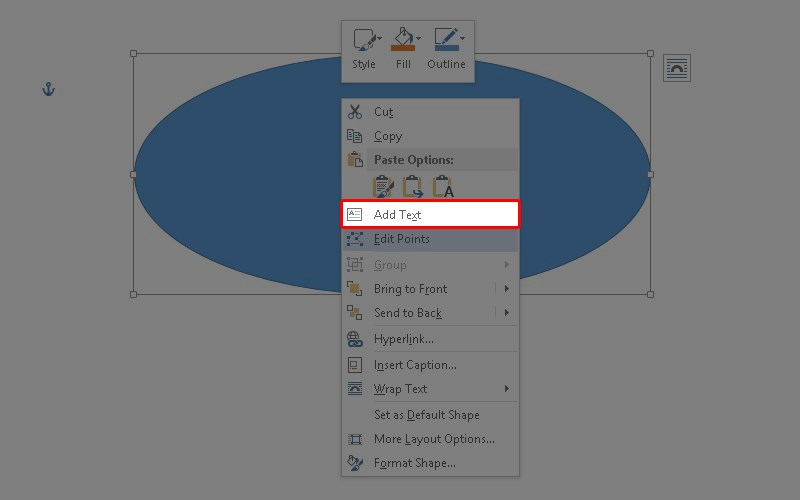The image size is (800, 500).
Task: Paste with Keep Source Formatting icon
Action: pos(383,187)
